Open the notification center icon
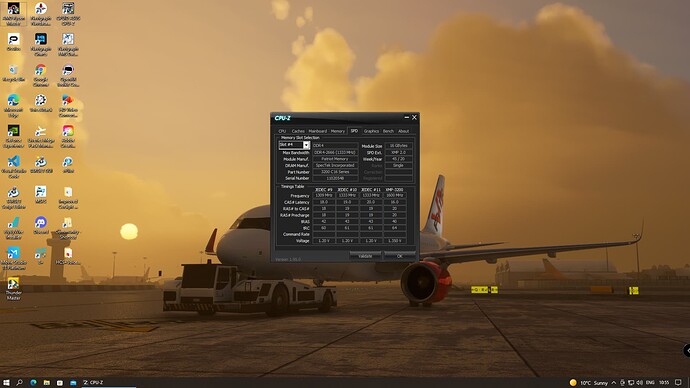Viewport: 690px width, 388px height. click(678, 382)
